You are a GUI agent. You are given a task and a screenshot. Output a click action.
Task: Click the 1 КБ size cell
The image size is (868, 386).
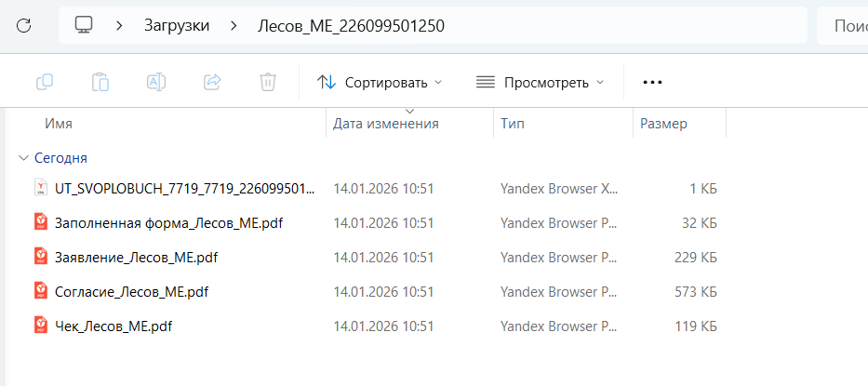coord(703,188)
